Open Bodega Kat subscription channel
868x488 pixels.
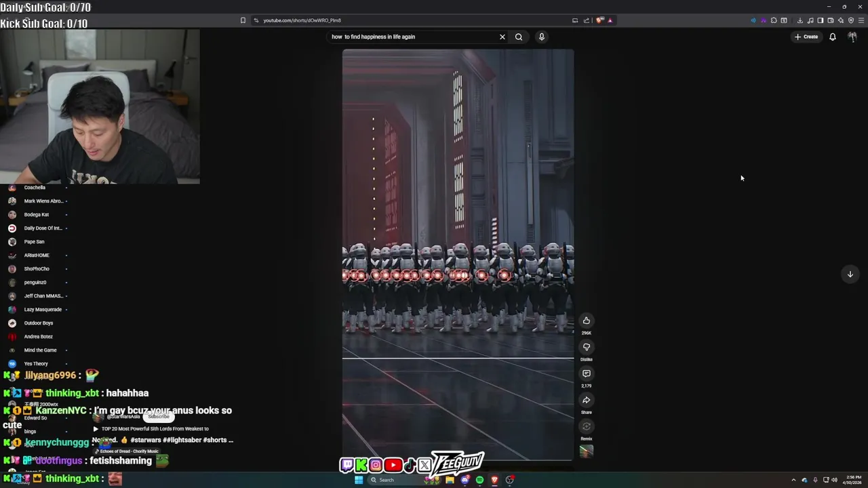pyautogui.click(x=35, y=215)
